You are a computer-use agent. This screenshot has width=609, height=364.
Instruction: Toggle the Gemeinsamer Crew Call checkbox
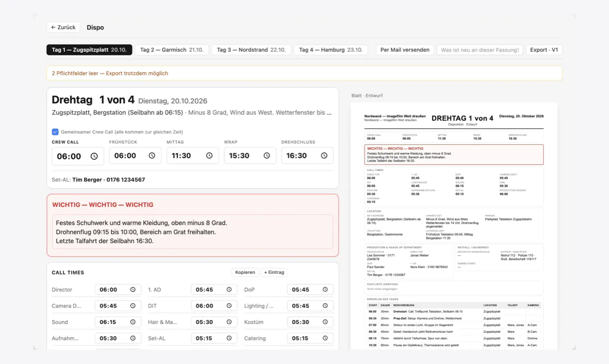[55, 132]
